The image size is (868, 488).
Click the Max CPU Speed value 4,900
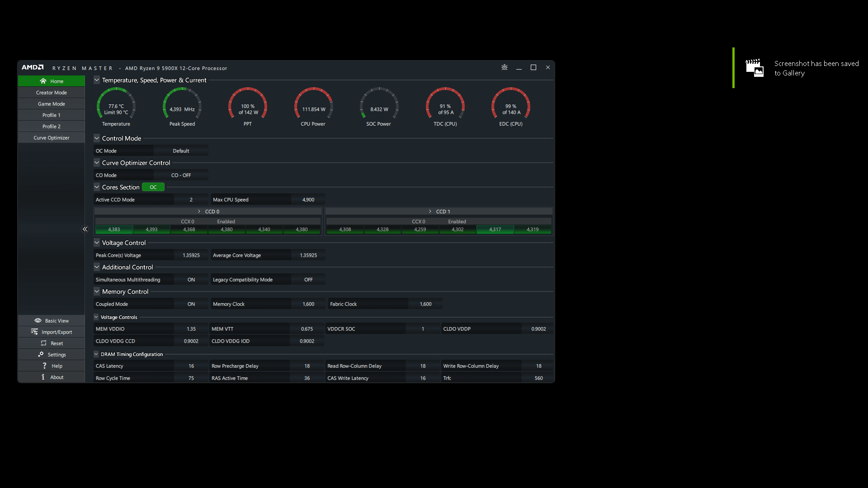click(308, 200)
